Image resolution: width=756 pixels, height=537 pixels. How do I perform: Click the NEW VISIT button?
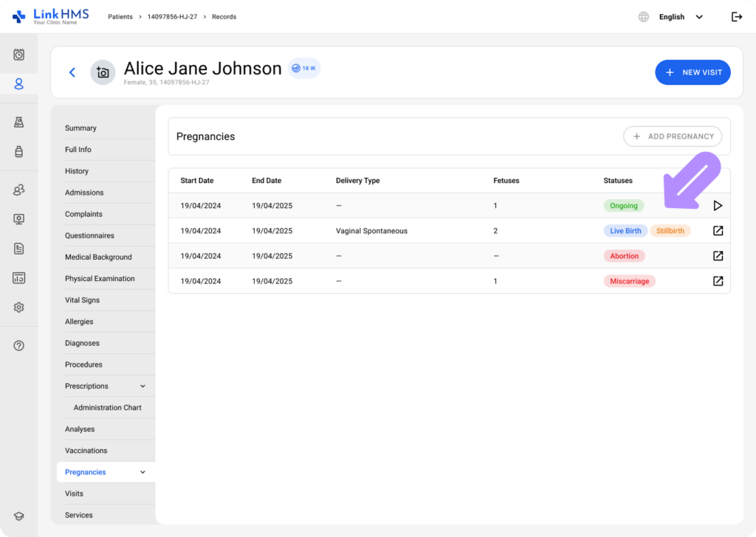(x=692, y=72)
